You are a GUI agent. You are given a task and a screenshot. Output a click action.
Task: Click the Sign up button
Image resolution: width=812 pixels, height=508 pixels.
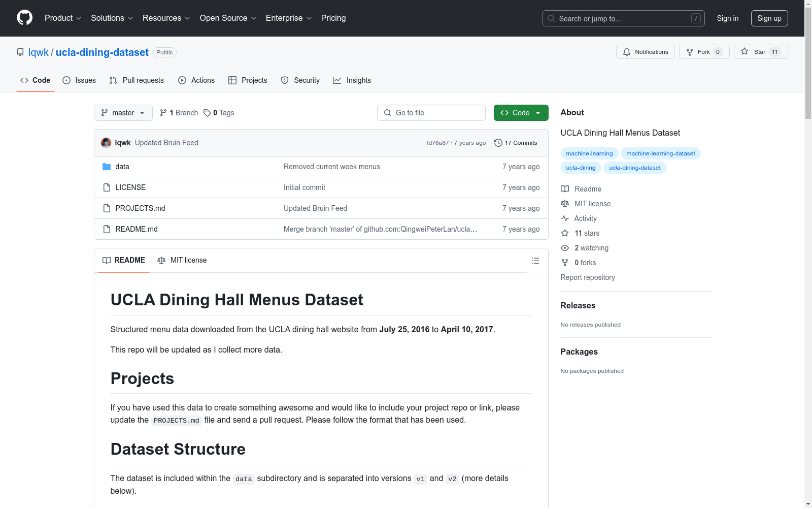pos(769,18)
